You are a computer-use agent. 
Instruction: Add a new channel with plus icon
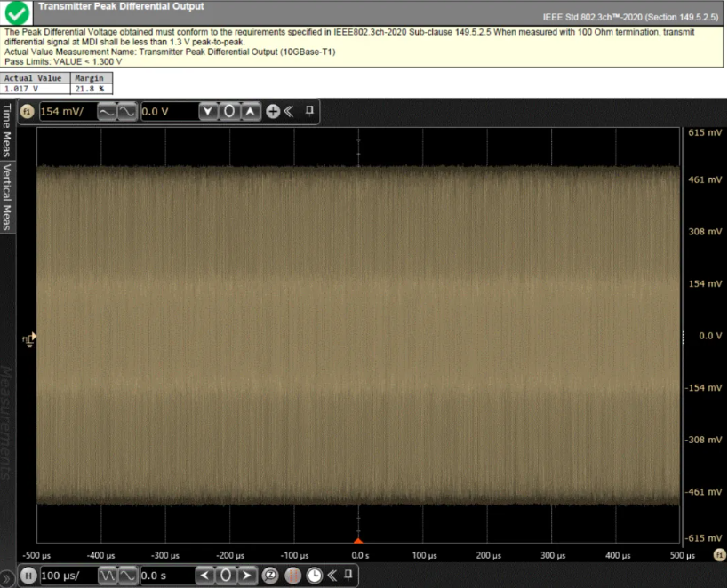(273, 112)
